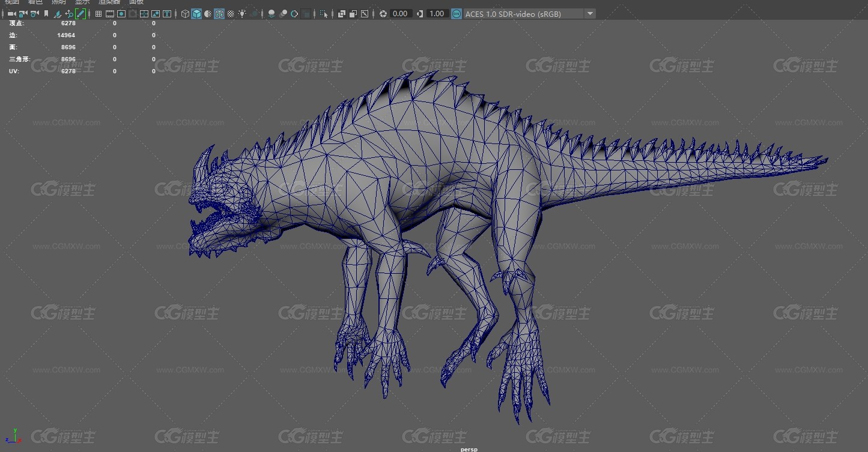Toggle Wireframe on Shaded icon
This screenshot has width=868, height=452.
pyautogui.click(x=219, y=14)
